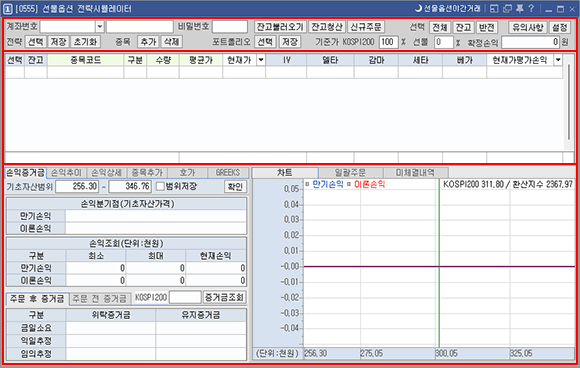Open help with the question mark icon
Viewport: 580px width, 368px height.
point(531,8)
